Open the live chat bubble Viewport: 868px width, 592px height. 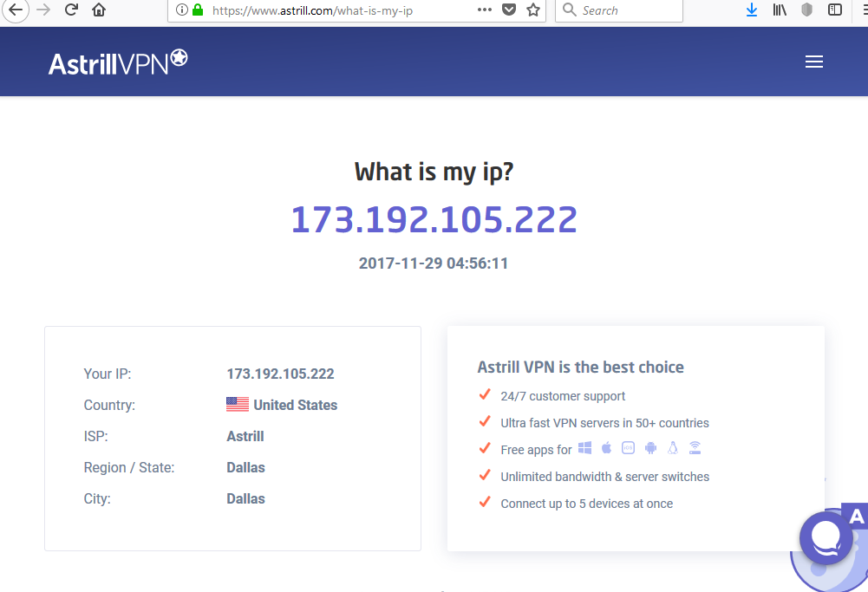[826, 537]
